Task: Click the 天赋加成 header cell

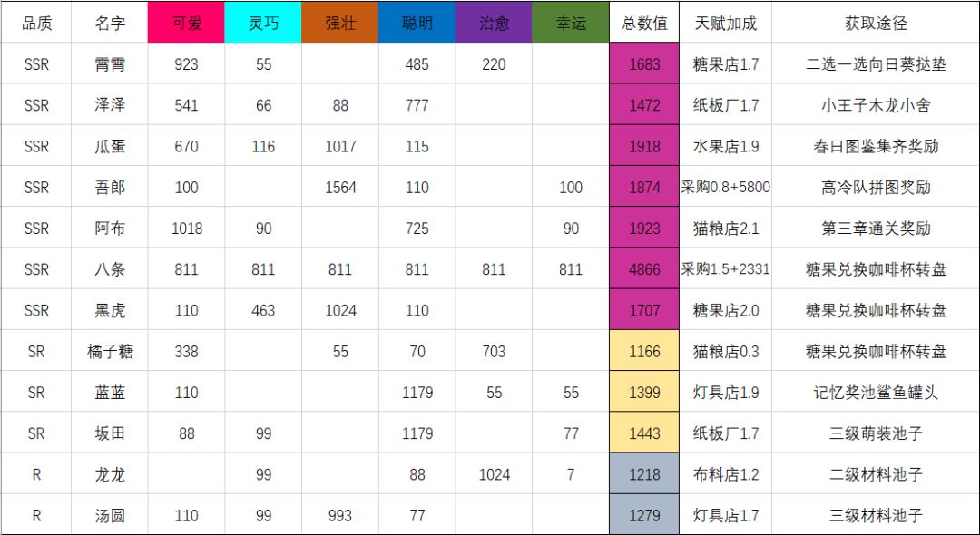Action: pyautogui.click(x=726, y=23)
